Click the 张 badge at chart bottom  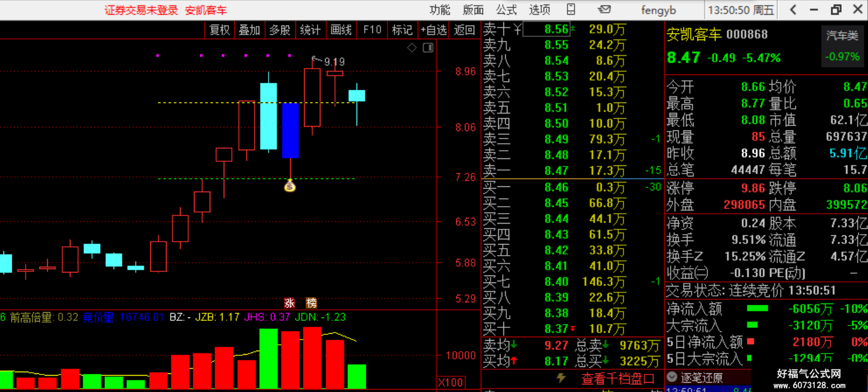tap(290, 303)
